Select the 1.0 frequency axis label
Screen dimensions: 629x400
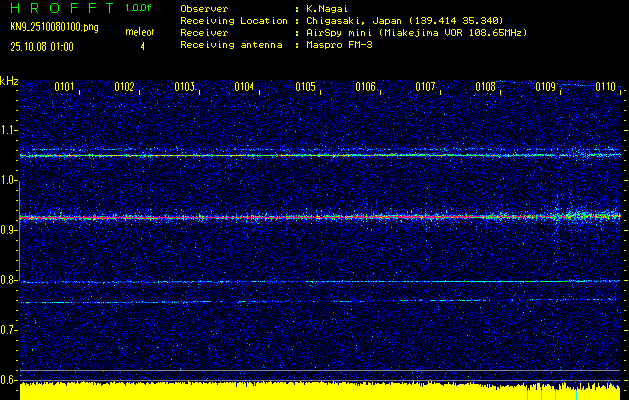[9, 180]
